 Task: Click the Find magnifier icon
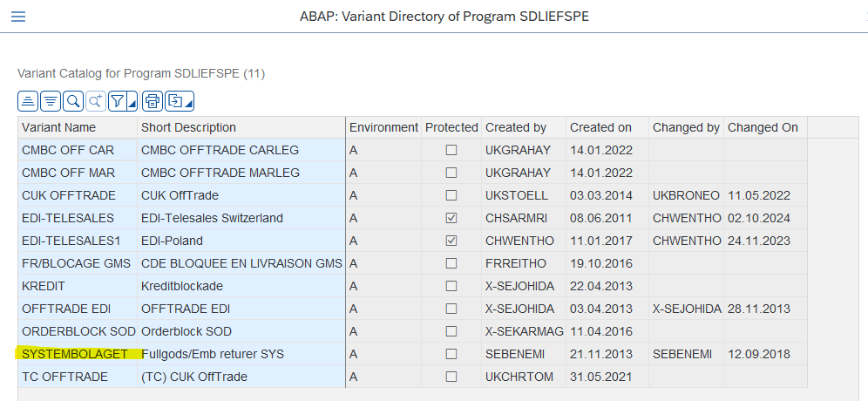73,100
